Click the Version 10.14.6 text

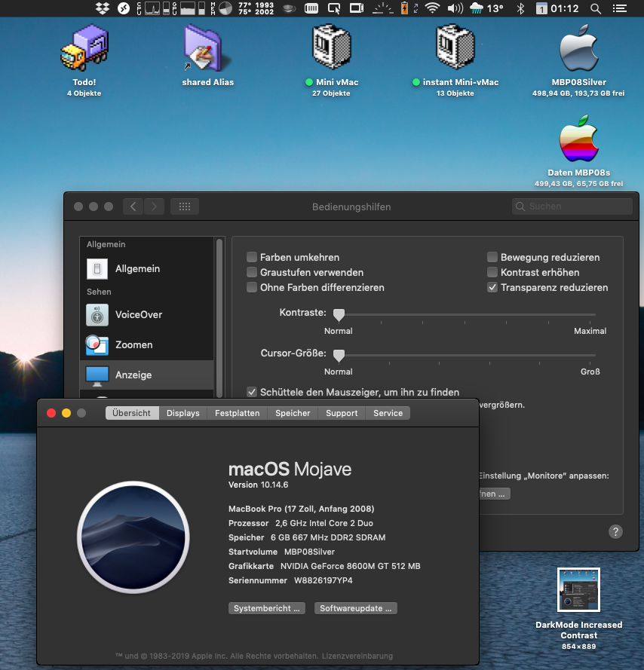click(259, 485)
